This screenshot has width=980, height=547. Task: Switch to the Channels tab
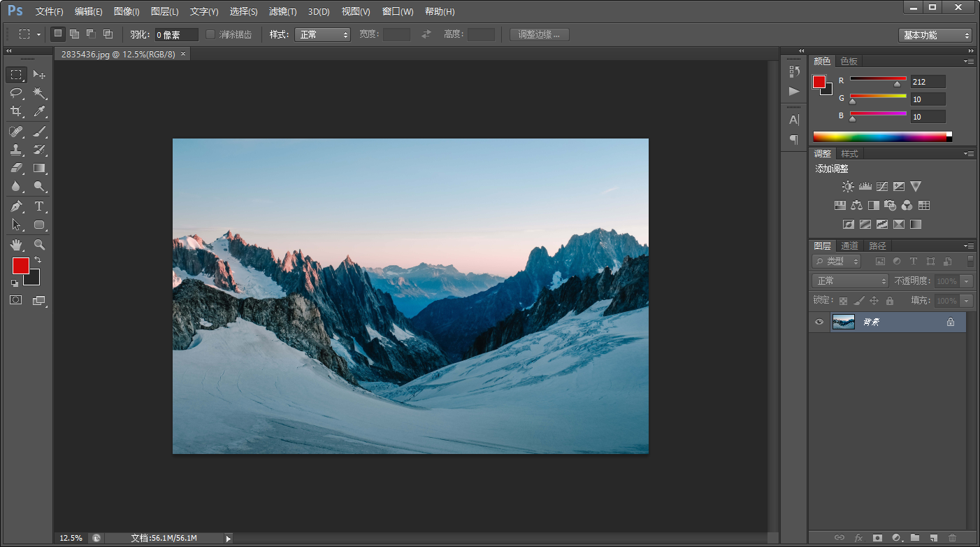click(x=849, y=246)
